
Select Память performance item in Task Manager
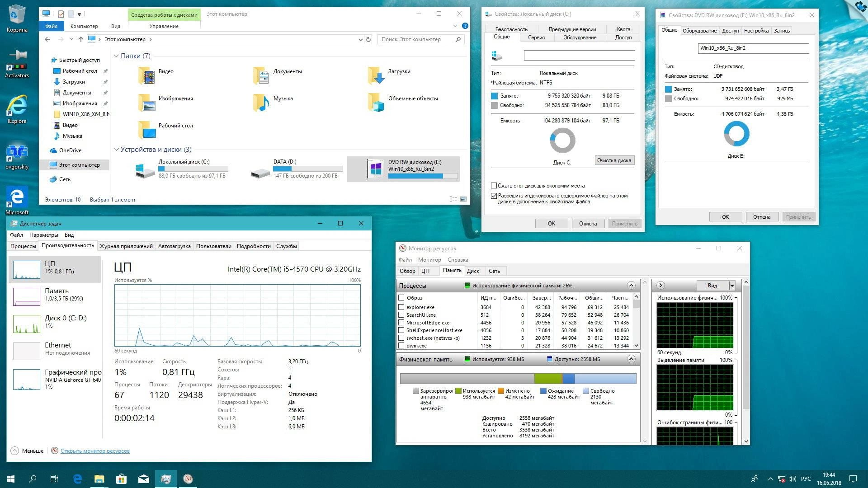(54, 296)
